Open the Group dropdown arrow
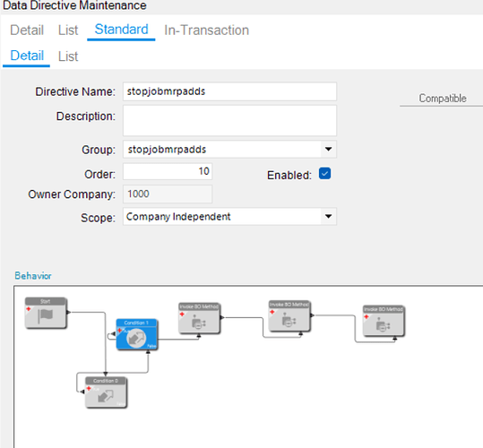Viewport: 483px width, 448px height. coord(328,150)
